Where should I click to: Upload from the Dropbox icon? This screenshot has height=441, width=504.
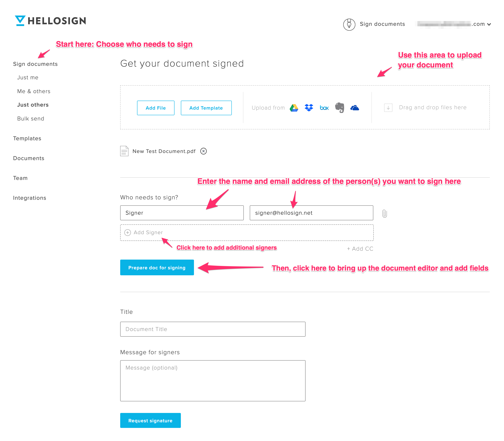click(309, 108)
